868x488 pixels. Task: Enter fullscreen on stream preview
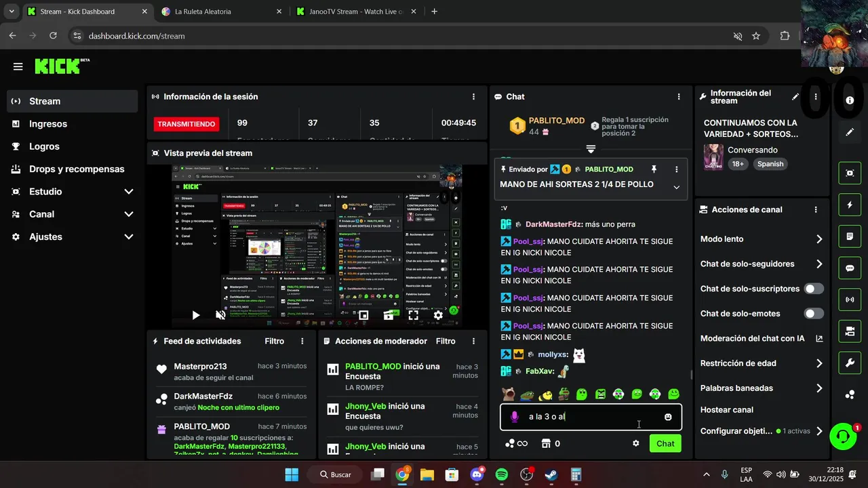[413, 315]
